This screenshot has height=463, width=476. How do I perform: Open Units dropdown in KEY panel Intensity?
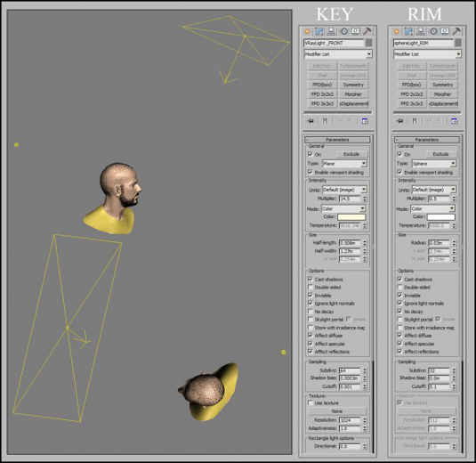(344, 190)
